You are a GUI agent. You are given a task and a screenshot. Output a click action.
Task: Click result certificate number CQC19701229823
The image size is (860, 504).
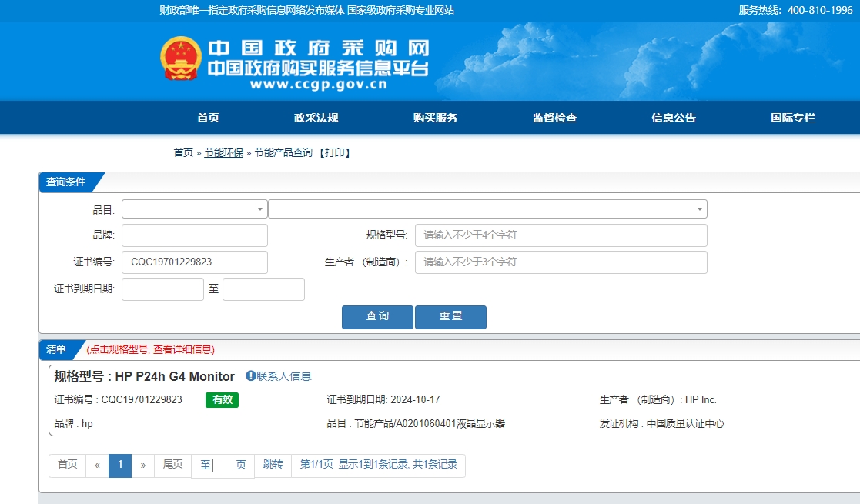142,400
